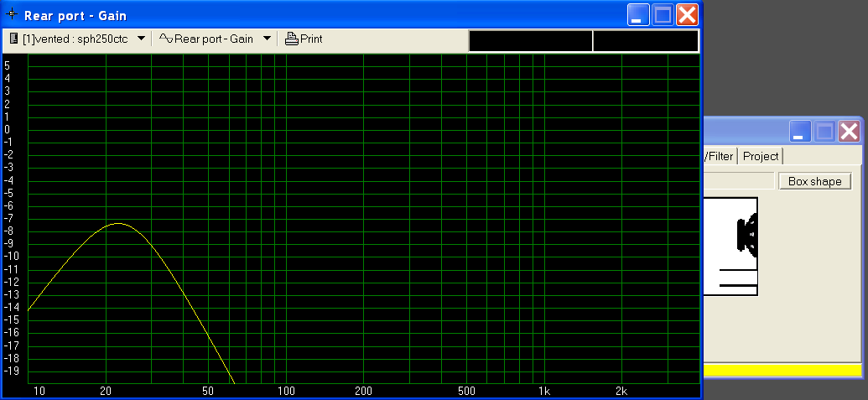Open the [1]vented : sph250ctc dropdown arrow
The height and width of the screenshot is (400, 868).
tap(141, 39)
